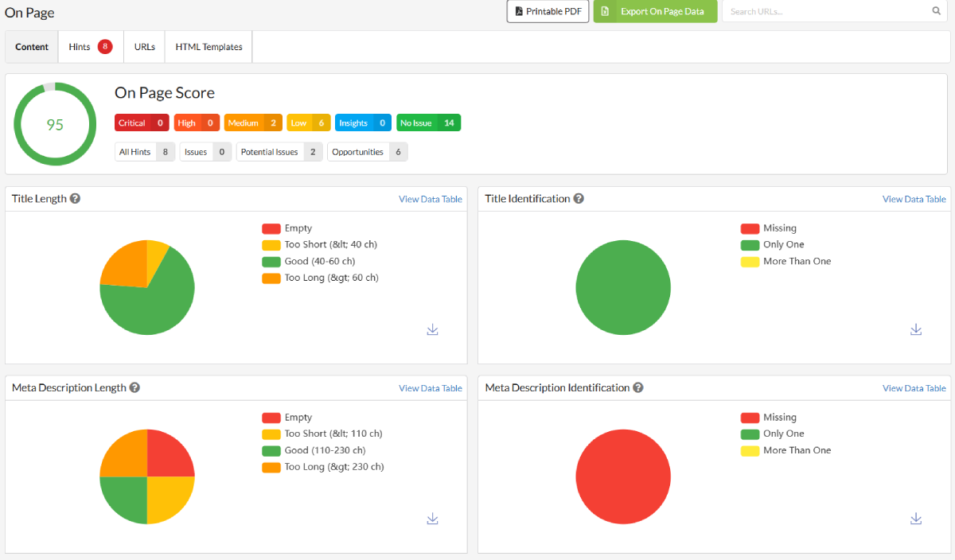Download the Meta Description Identification chart
This screenshot has width=955, height=560.
pyautogui.click(x=916, y=518)
